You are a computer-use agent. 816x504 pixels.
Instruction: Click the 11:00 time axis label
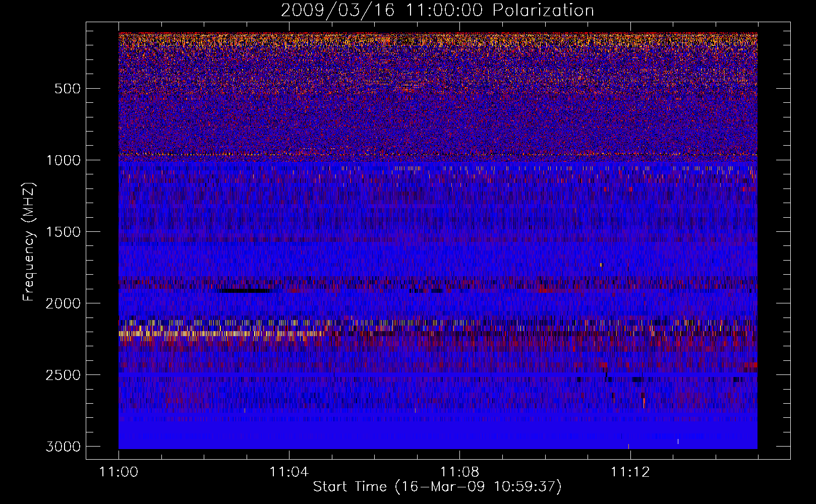(119, 472)
